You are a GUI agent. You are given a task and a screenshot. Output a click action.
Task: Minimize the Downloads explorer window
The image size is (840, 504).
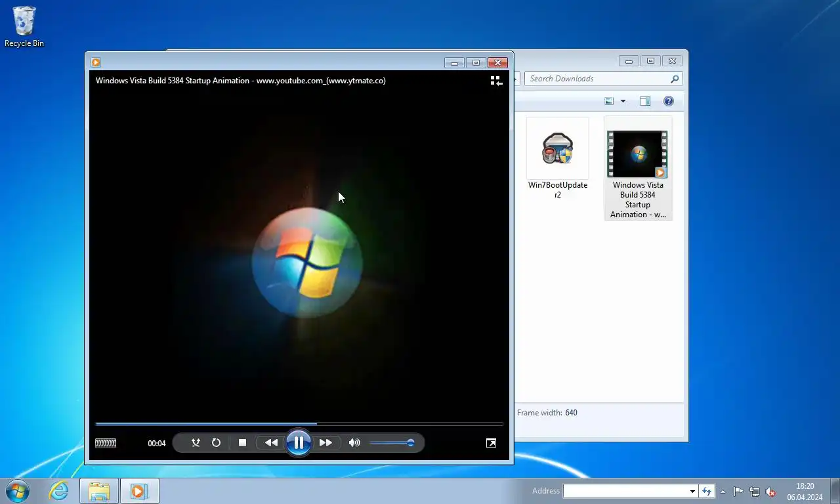629,61
